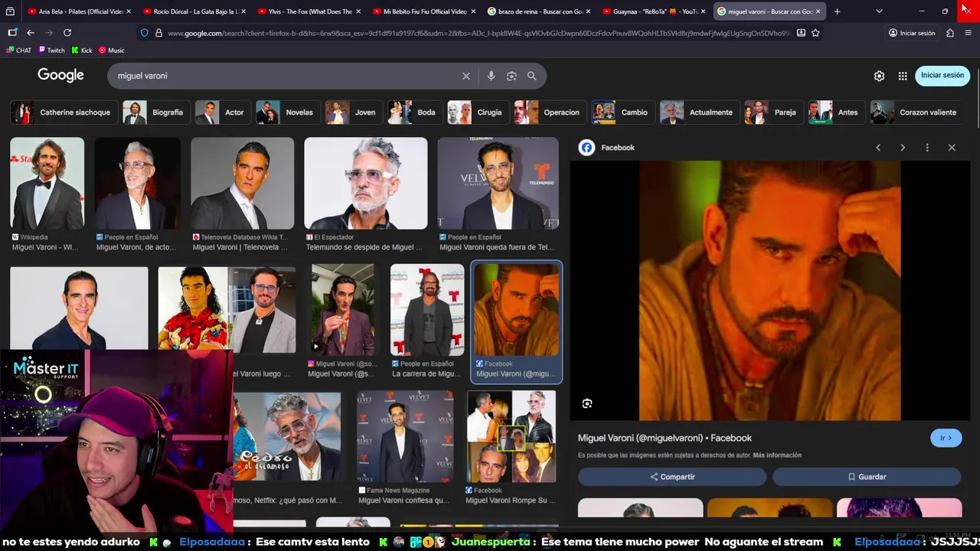Search inside the image with the Lens overlay icon
This screenshot has height=551, width=980.
pos(587,403)
